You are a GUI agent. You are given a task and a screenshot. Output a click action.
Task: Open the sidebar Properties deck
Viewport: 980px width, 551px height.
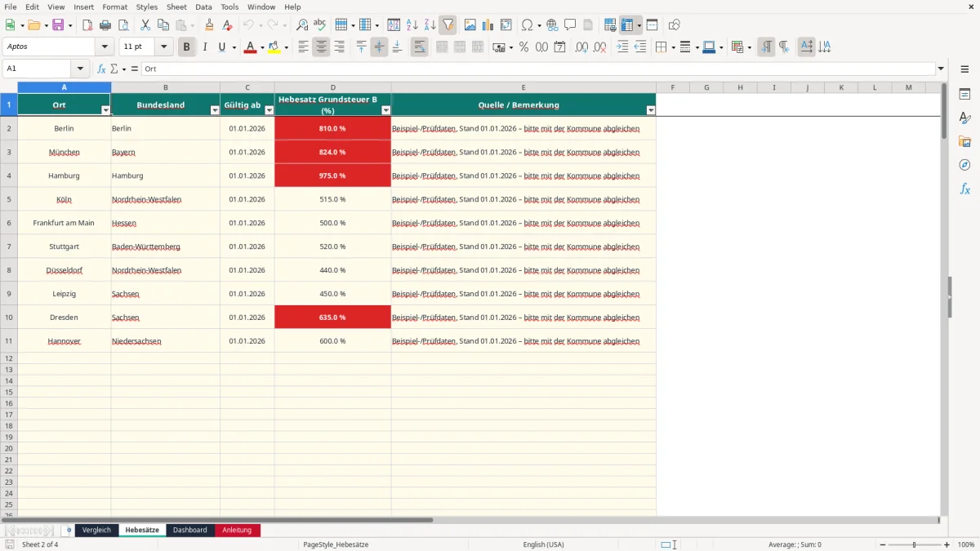coord(964,94)
